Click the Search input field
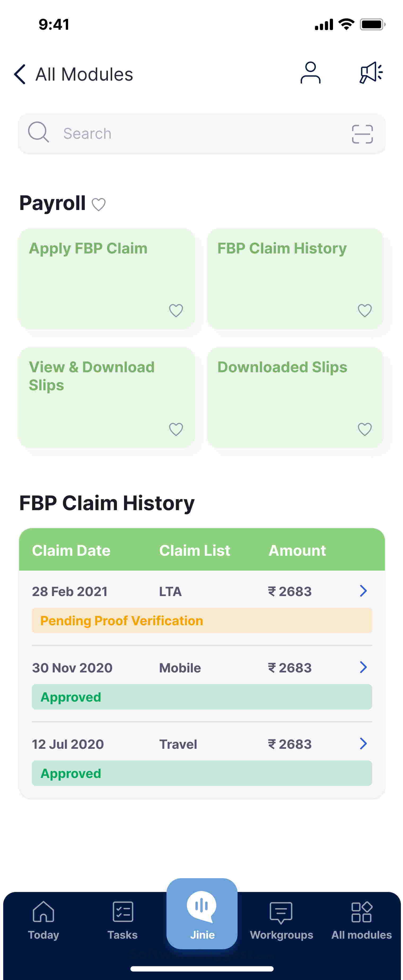The height and width of the screenshot is (980, 403). click(x=152, y=133)
